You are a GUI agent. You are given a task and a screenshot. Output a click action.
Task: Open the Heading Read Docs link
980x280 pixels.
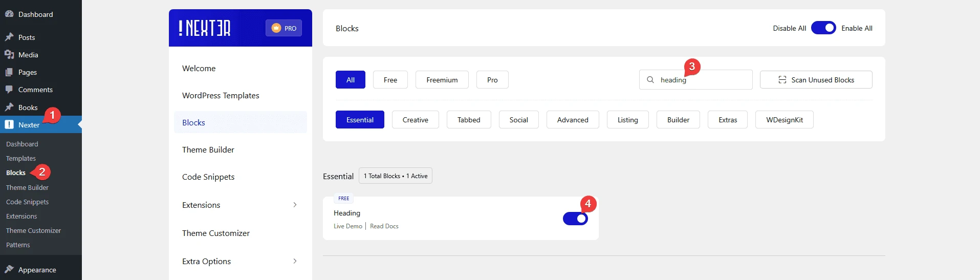tap(384, 226)
